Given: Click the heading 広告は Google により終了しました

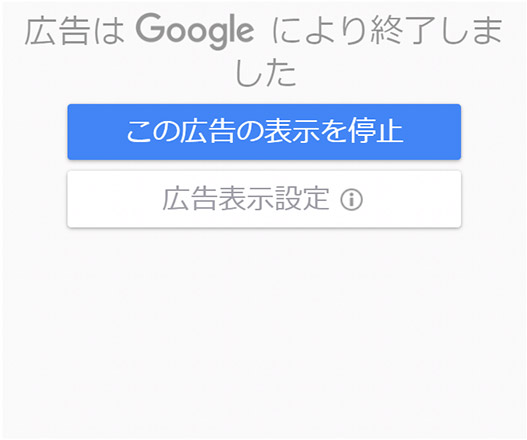Looking at the screenshot, I should tap(264, 50).
